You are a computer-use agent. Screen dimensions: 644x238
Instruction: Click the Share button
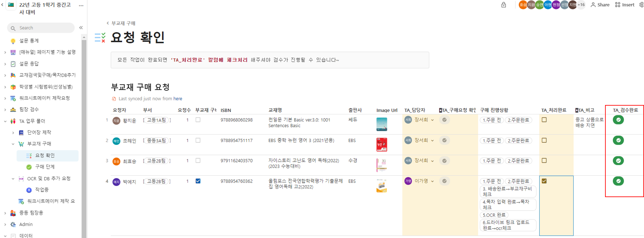600,5
